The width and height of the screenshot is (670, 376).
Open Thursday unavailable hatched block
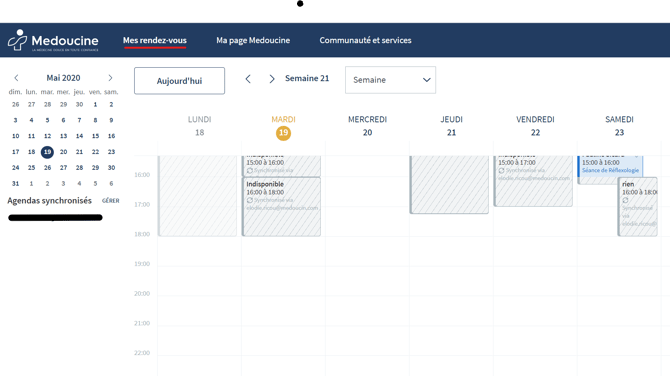pyautogui.click(x=449, y=184)
